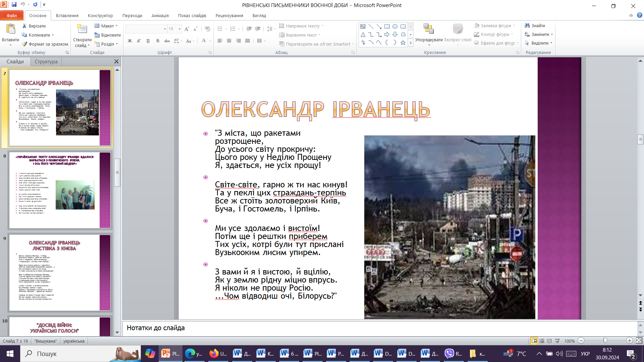Click zoom in plus button
The height and width of the screenshot is (362, 644).
coord(630,341)
